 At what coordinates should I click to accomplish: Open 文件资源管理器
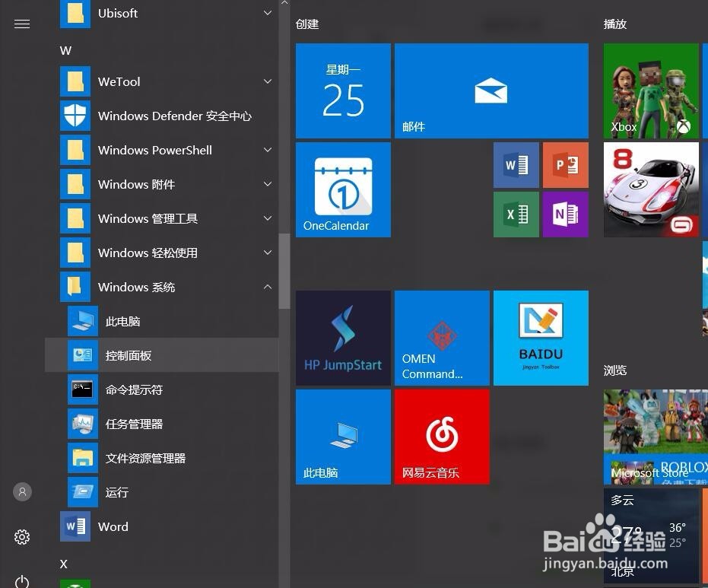pos(162,459)
